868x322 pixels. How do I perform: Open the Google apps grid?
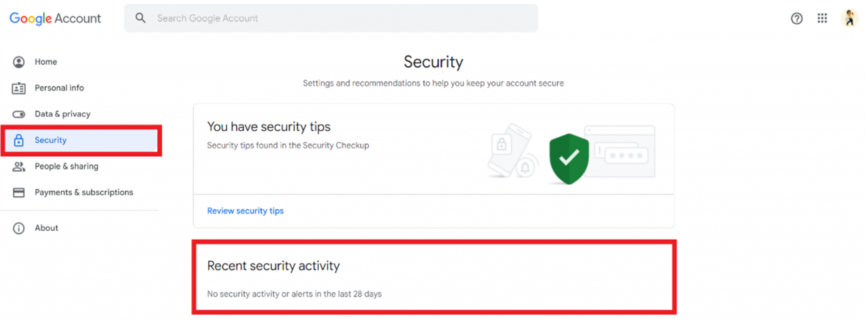(x=822, y=18)
